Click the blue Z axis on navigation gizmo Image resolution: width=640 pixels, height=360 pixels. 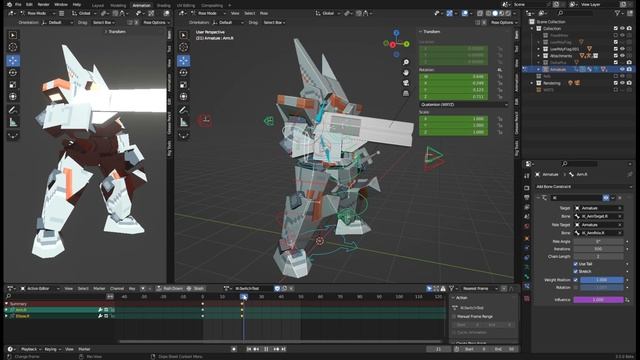tap(396, 33)
